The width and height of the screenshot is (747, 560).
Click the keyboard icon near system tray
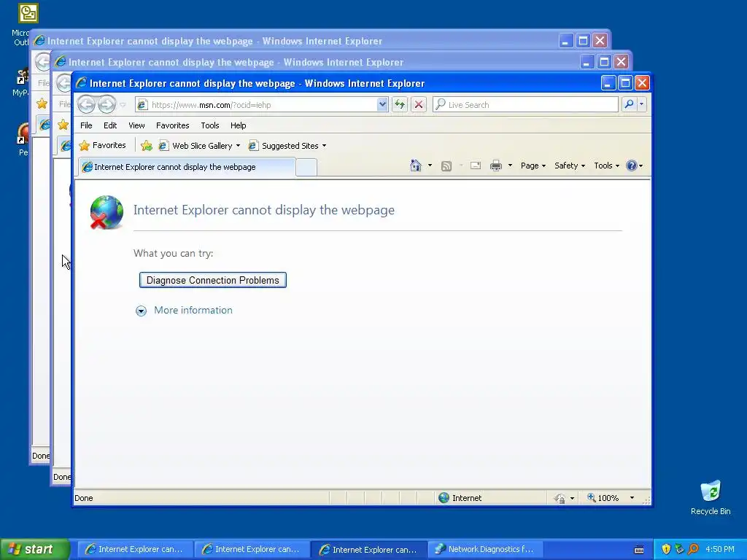tap(639, 550)
